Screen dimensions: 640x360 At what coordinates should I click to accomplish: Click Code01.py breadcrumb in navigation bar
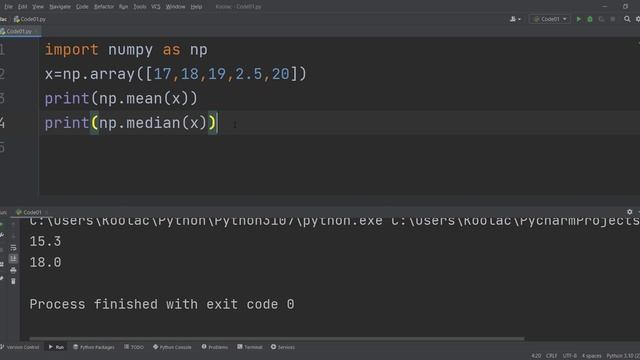point(30,19)
